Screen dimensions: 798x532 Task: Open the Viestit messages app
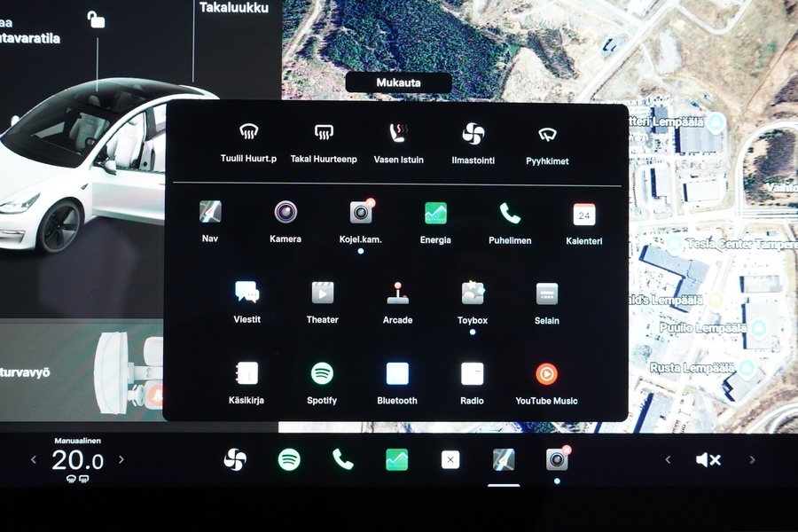[x=246, y=293]
